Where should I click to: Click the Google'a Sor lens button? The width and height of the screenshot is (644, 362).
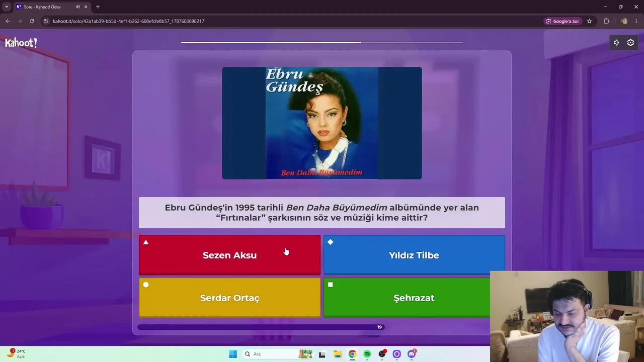click(562, 21)
